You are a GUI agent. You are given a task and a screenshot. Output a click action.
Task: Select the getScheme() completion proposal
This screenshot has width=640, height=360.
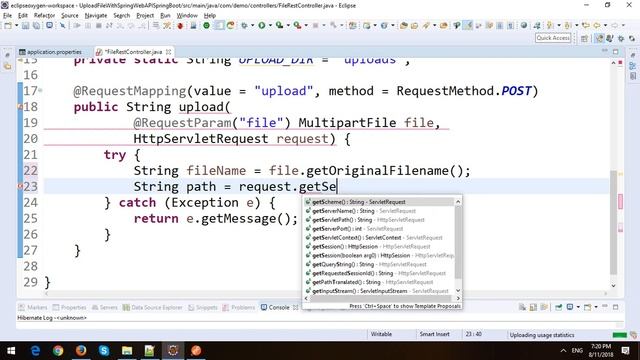(379, 202)
